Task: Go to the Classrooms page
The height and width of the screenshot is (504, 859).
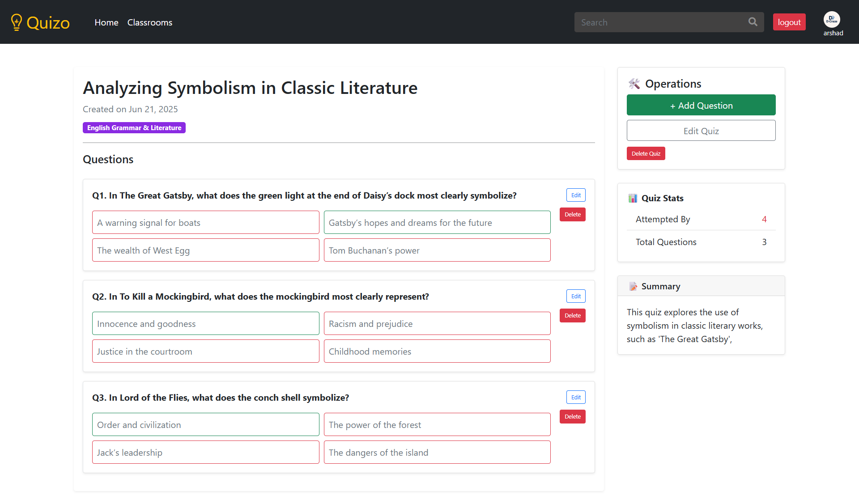Action: [x=149, y=22]
